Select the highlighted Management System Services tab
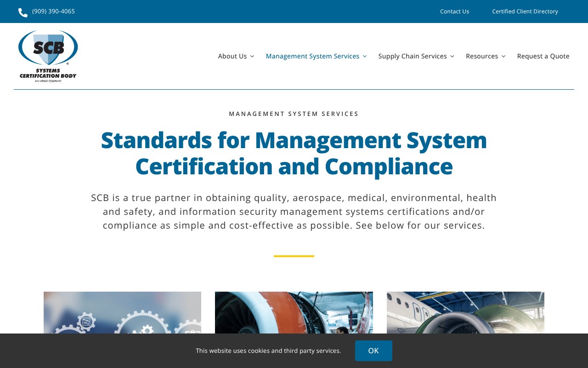 (x=313, y=56)
